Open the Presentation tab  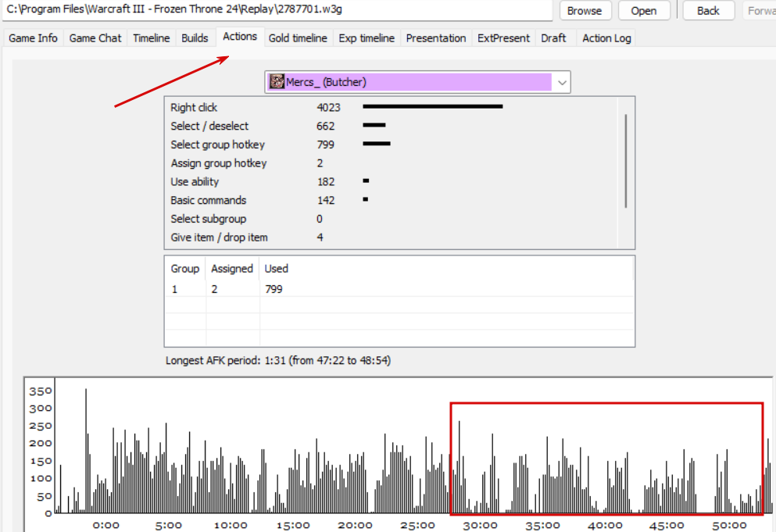[x=436, y=38]
